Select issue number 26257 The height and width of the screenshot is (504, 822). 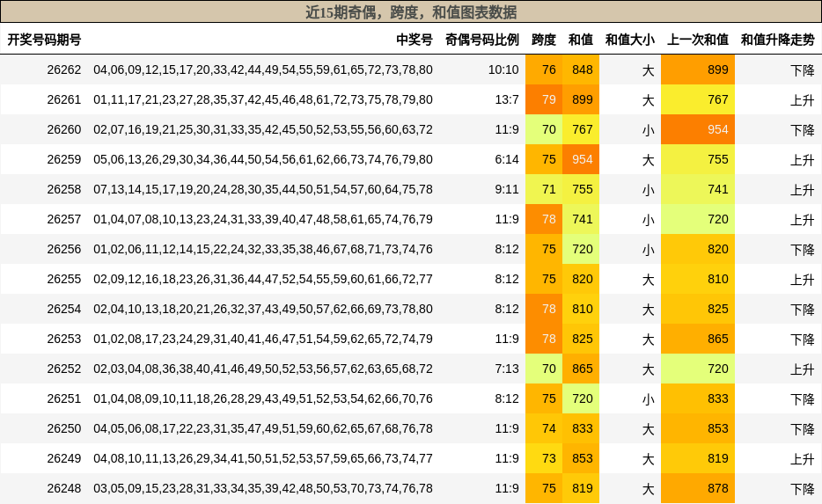[64, 219]
